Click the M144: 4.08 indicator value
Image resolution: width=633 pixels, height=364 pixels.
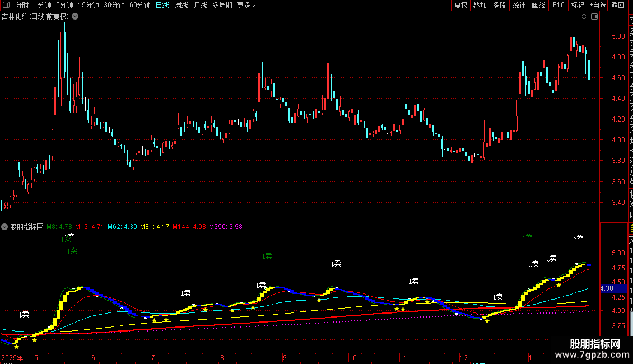click(189, 227)
